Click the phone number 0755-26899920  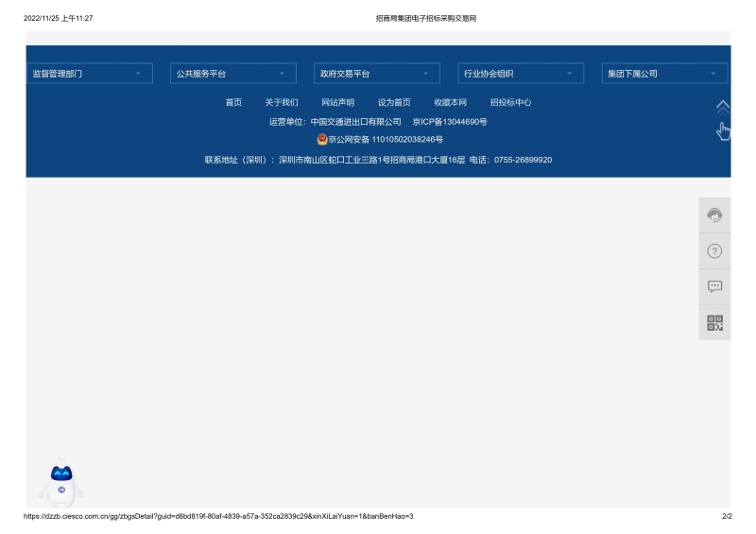point(524,160)
